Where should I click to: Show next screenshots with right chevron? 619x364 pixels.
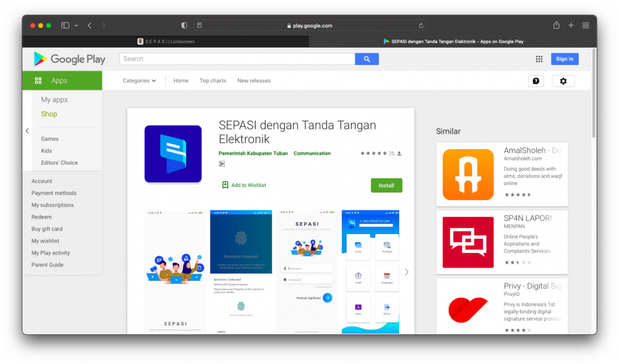click(406, 272)
